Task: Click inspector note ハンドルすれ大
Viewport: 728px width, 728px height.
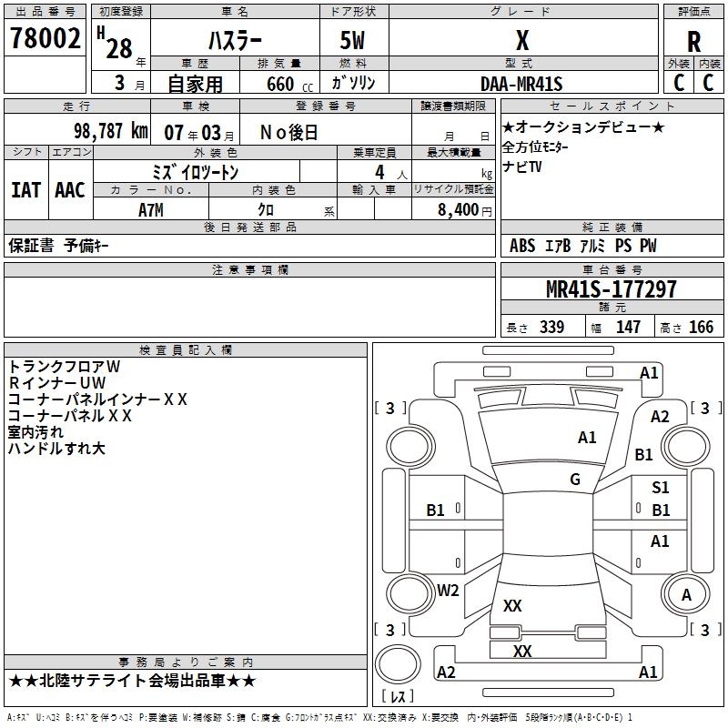Action: 56,448
